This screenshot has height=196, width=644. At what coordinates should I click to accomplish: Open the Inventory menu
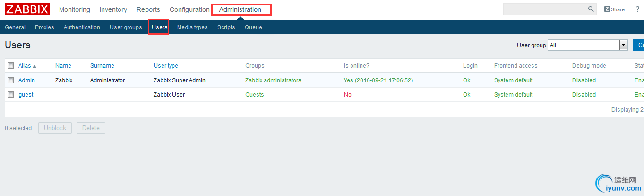click(113, 9)
